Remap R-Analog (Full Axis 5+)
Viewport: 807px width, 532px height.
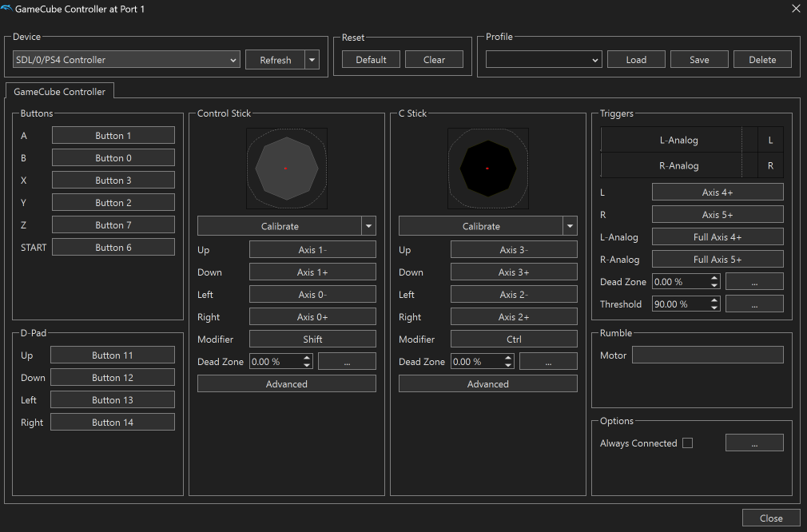click(x=718, y=260)
